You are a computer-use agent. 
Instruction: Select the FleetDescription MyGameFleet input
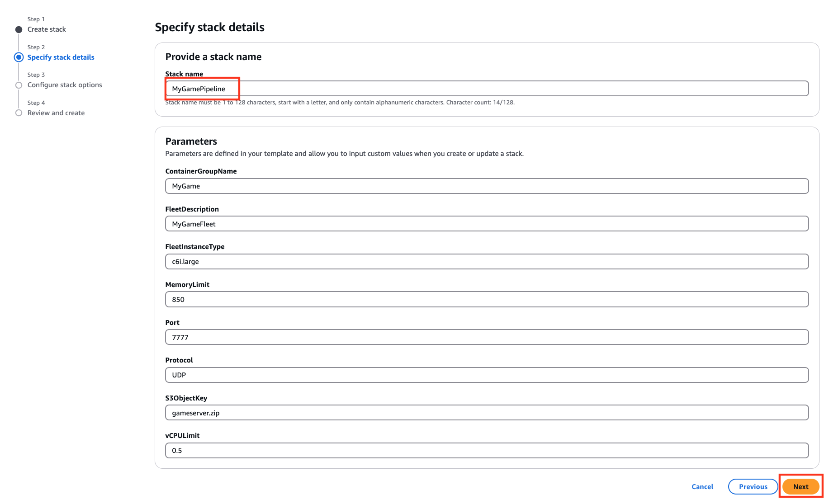(x=407, y=223)
